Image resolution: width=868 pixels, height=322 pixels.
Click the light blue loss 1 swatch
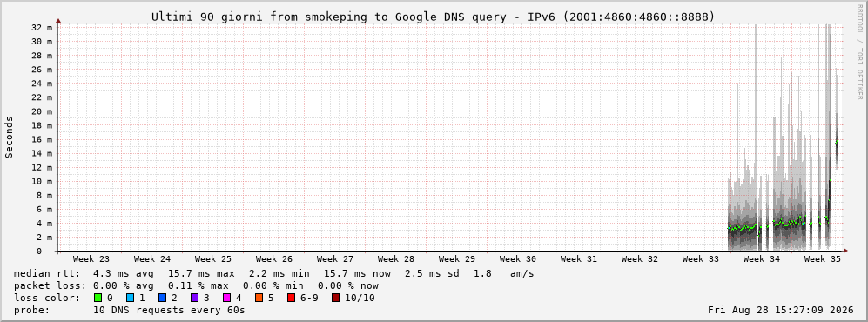(x=130, y=299)
